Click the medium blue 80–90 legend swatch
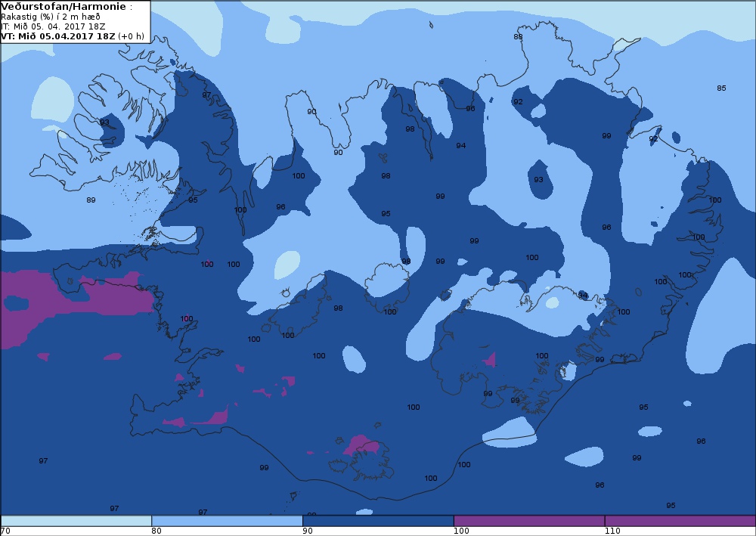Image resolution: width=756 pixels, height=536 pixels. 227,521
